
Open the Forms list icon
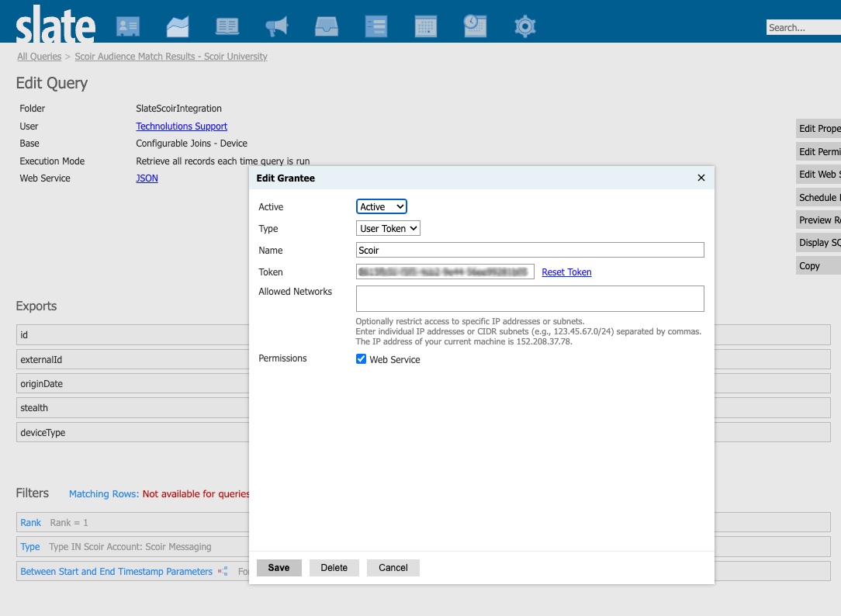376,26
